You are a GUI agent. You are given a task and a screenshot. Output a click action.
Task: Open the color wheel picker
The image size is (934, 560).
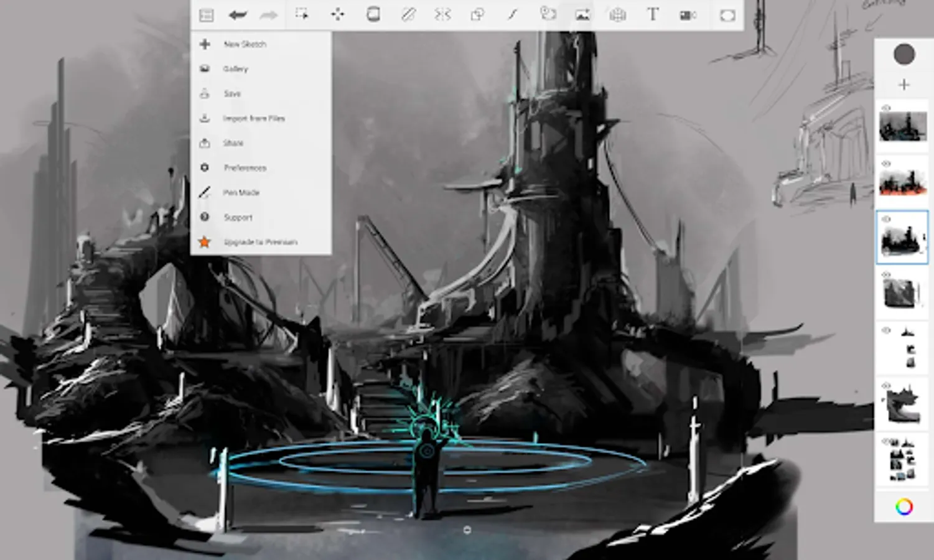tap(904, 506)
